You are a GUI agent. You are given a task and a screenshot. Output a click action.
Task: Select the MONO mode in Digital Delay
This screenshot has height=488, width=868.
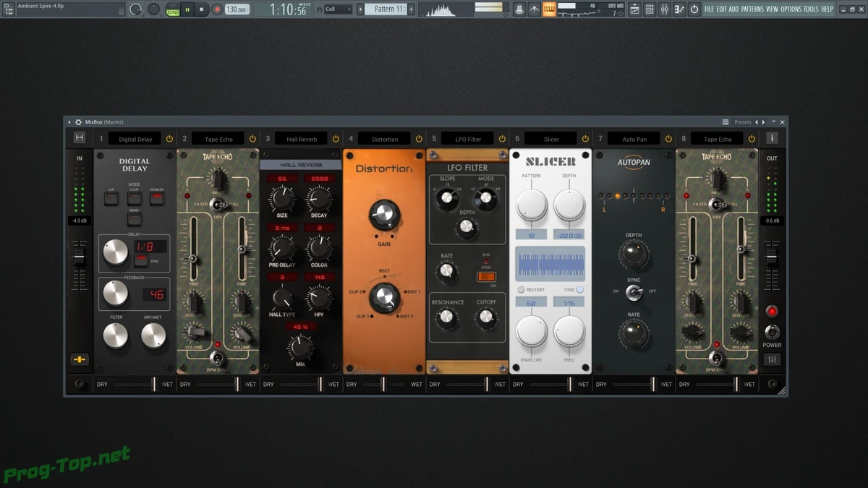point(135,218)
